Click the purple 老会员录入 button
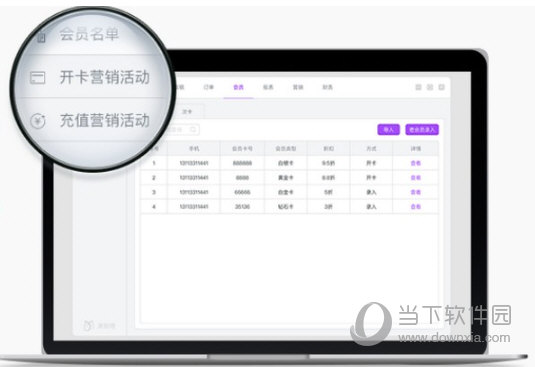 click(422, 130)
